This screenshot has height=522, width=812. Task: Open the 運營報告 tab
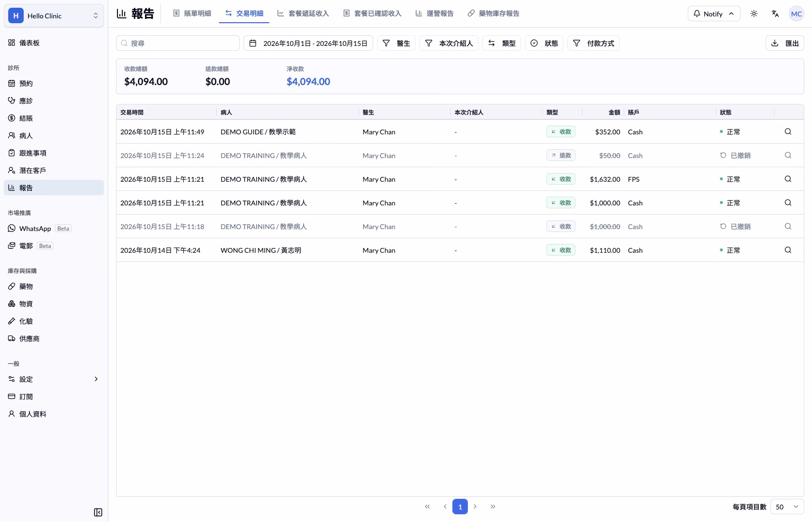(x=435, y=14)
